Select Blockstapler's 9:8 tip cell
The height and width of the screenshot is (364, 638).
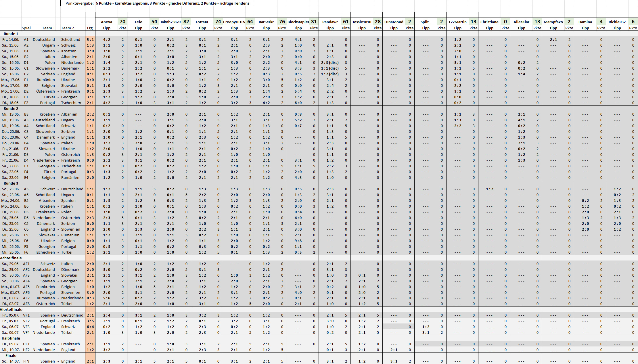(x=298, y=241)
